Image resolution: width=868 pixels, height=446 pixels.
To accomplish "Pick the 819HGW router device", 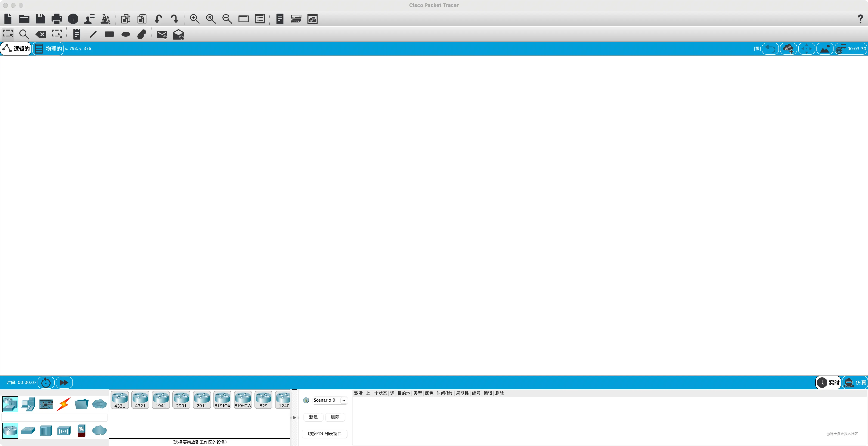I will (x=243, y=400).
